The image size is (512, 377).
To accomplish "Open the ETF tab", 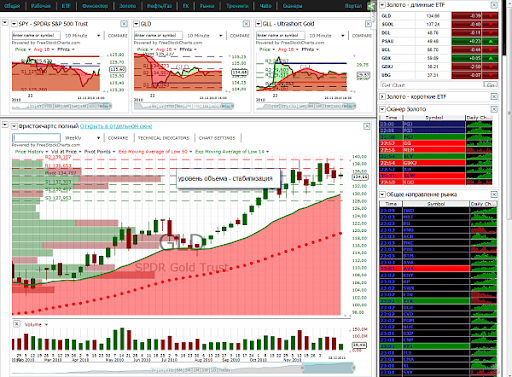I will tap(66, 6).
